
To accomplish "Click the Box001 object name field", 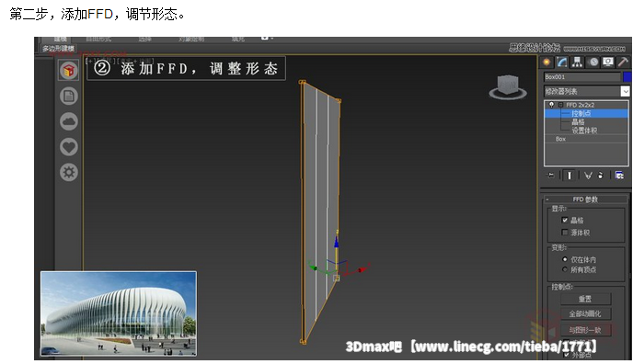I will tap(581, 76).
